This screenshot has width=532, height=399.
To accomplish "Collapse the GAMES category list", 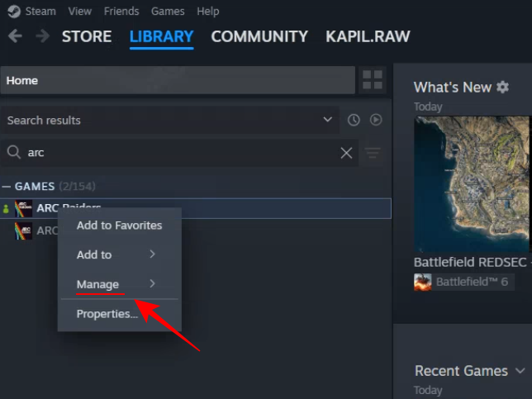I will (7, 187).
